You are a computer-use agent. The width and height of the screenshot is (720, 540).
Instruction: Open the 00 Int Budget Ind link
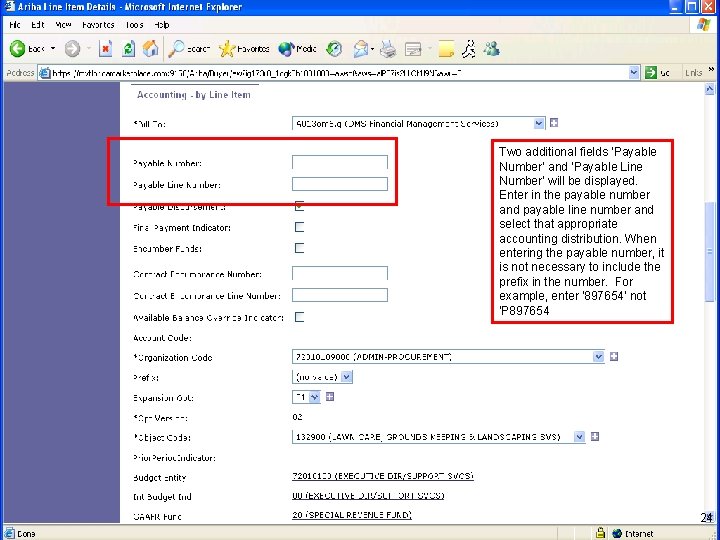click(368, 496)
